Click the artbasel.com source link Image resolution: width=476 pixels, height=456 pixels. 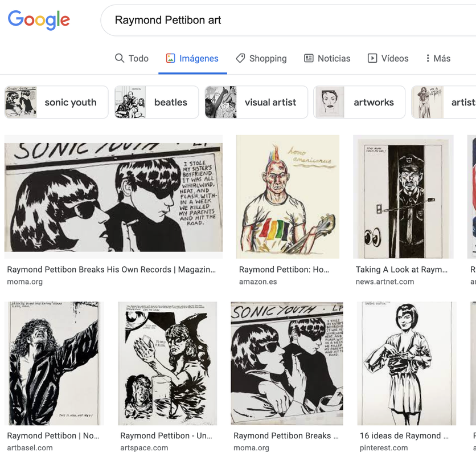30,448
